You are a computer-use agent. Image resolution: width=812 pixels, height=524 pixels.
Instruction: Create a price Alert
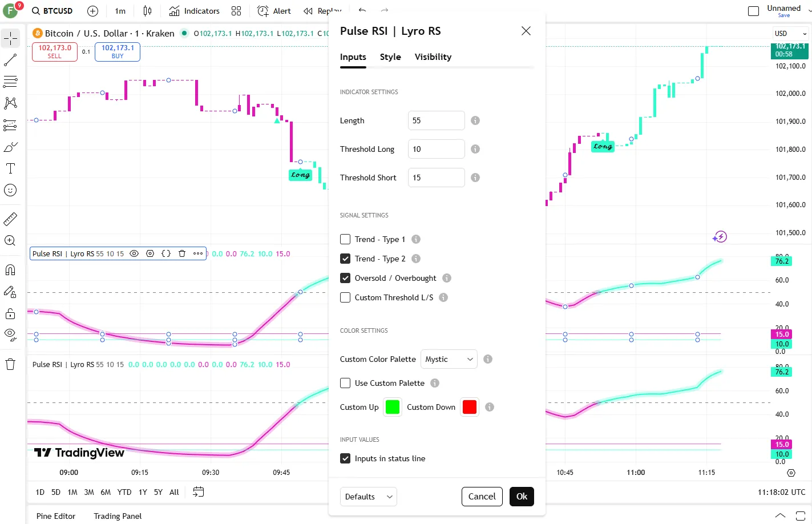[274, 11]
